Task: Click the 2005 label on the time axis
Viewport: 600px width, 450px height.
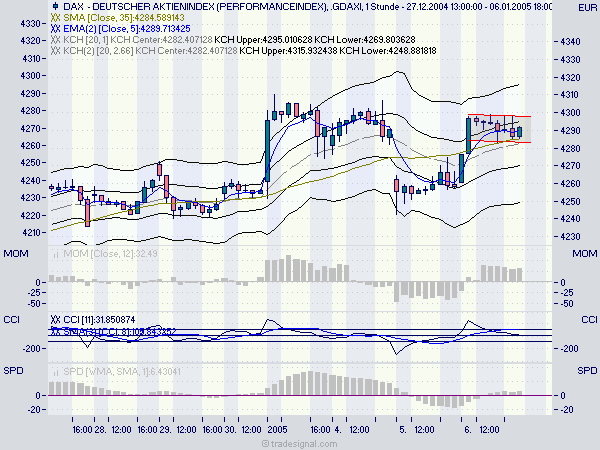Action: (x=277, y=429)
